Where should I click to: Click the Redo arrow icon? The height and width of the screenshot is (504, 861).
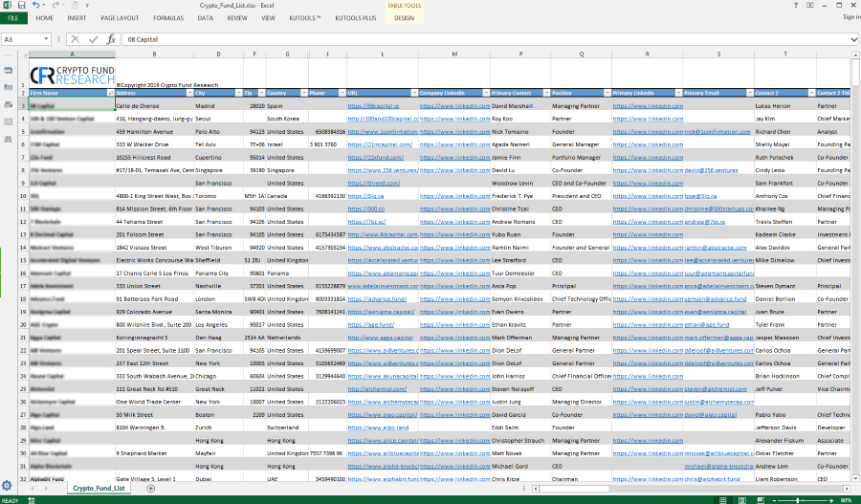pos(55,5)
